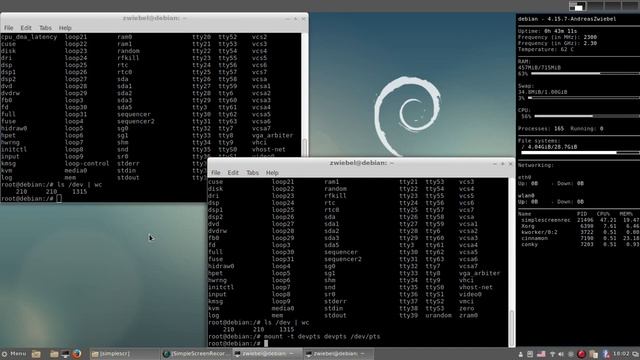Click the conky Uptime line
Screen dimensions: 640x360
click(547, 31)
